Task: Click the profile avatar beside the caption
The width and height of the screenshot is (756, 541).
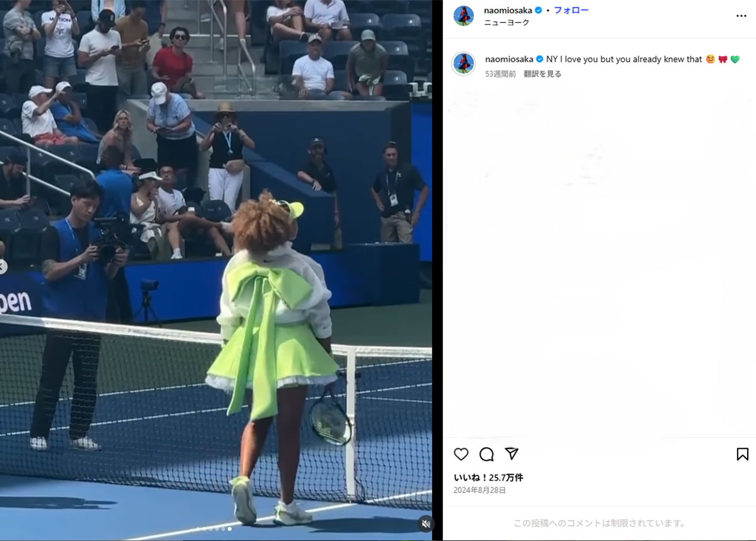Action: [x=464, y=63]
